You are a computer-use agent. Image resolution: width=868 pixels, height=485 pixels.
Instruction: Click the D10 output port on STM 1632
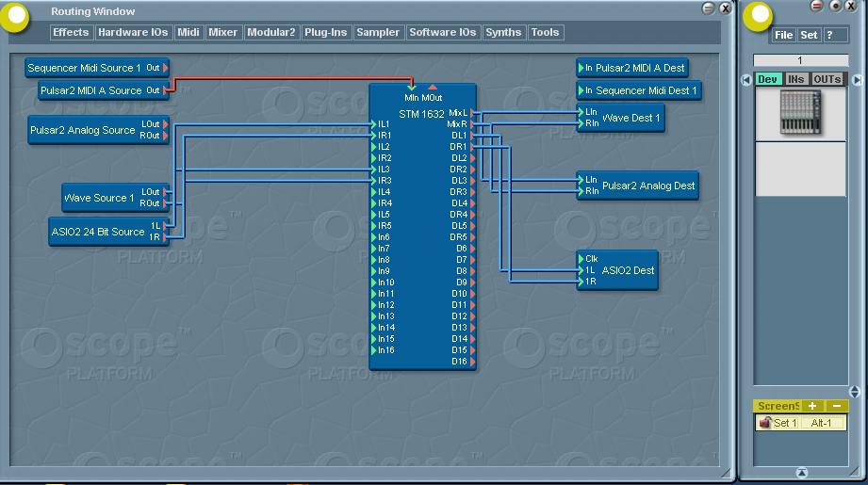click(472, 294)
